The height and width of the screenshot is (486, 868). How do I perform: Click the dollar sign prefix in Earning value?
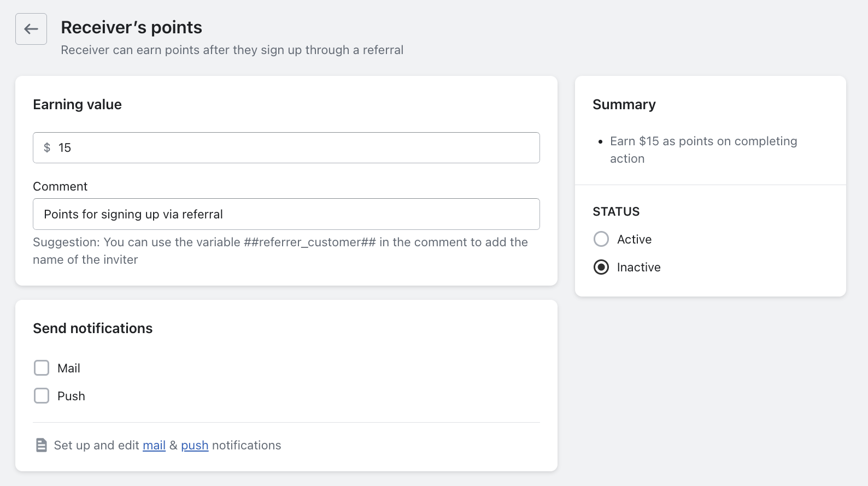(x=47, y=148)
